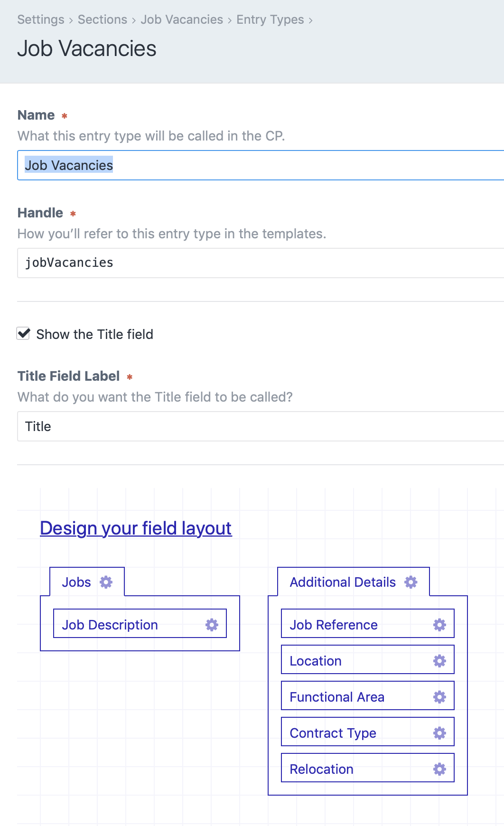This screenshot has width=504, height=826.
Task: Expand the breadcrumb chevron after Entry Types
Action: click(x=312, y=20)
